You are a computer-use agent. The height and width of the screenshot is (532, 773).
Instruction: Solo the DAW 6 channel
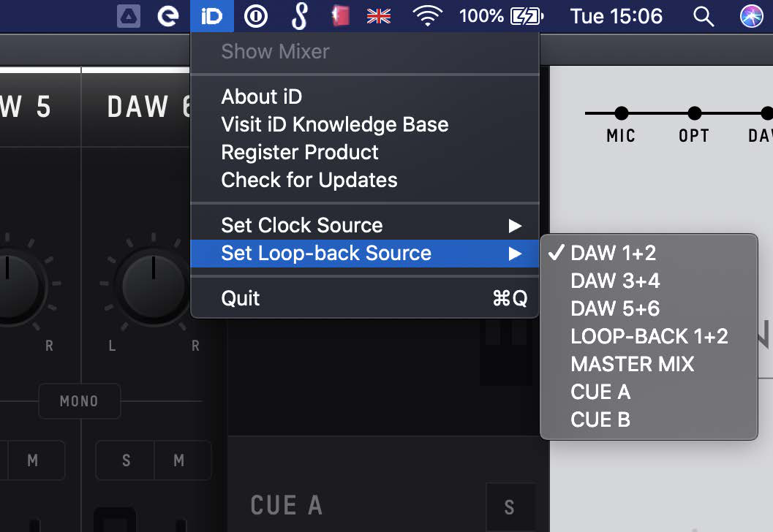[x=126, y=460]
